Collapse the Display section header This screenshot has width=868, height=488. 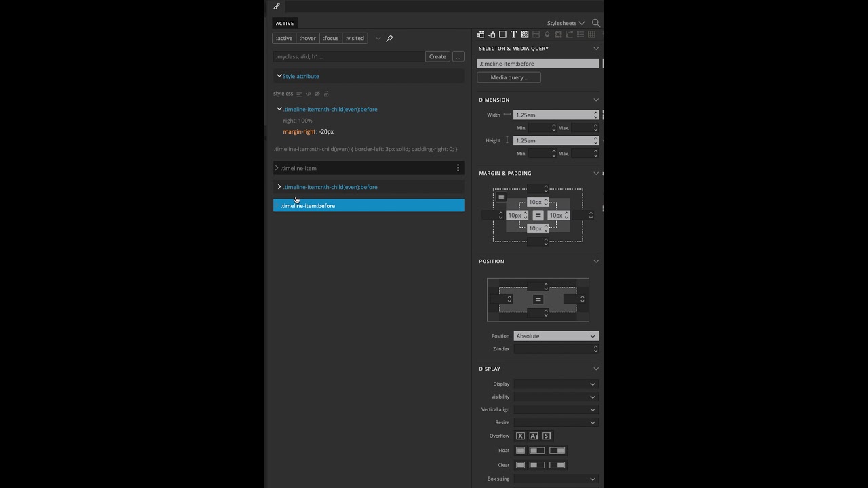596,369
